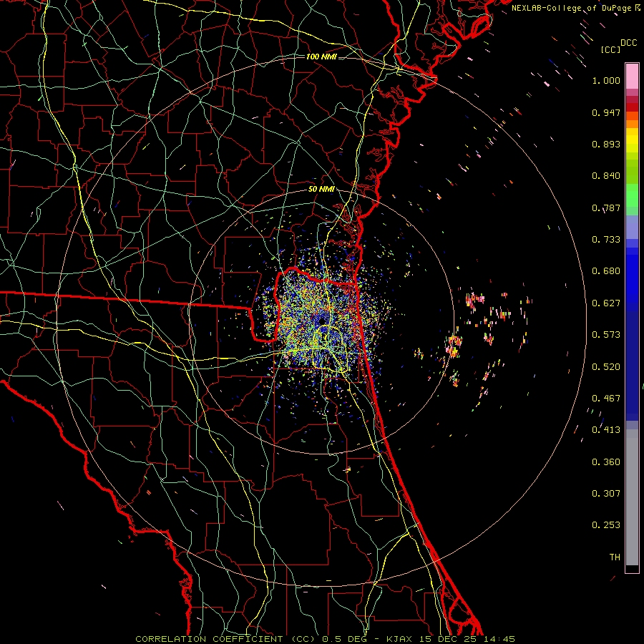Select the 0.840 scale value
Viewport: 644px width, 644px height.
pyautogui.click(x=606, y=176)
